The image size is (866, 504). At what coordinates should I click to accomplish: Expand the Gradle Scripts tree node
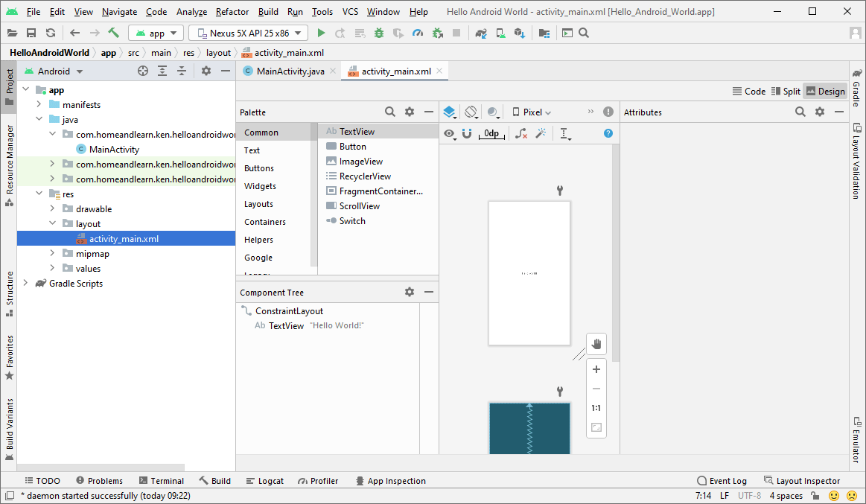coord(26,284)
